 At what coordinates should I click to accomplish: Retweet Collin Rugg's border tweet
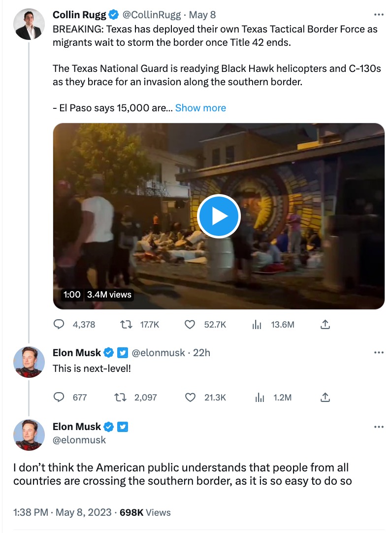pyautogui.click(x=128, y=325)
